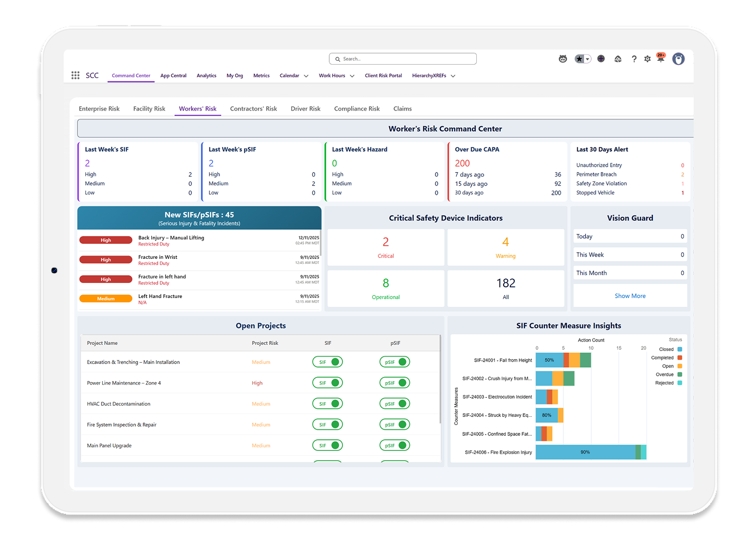Open the user avatar profile menu
756x549 pixels.
(x=678, y=59)
